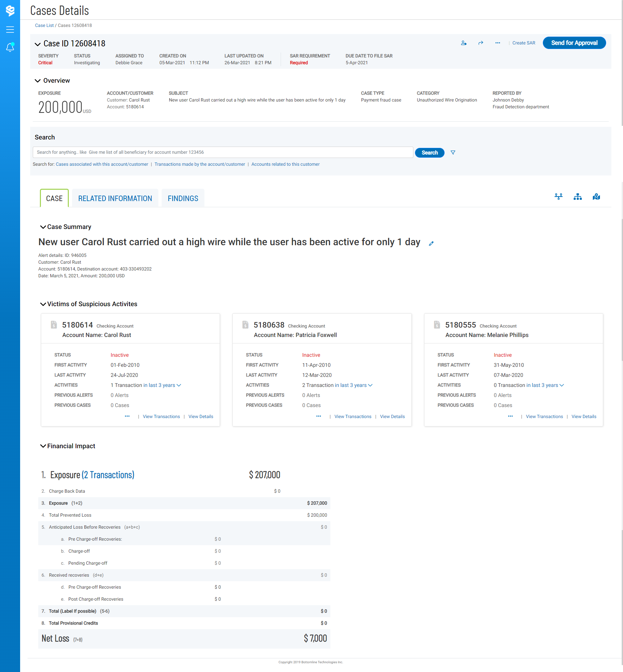Collapse the Financial Impact section

click(43, 446)
